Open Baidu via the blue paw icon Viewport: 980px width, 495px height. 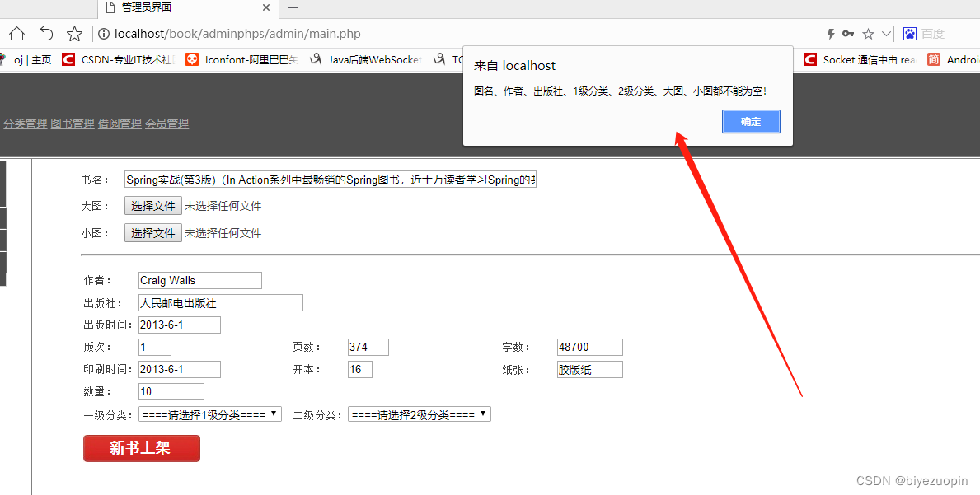point(909,34)
